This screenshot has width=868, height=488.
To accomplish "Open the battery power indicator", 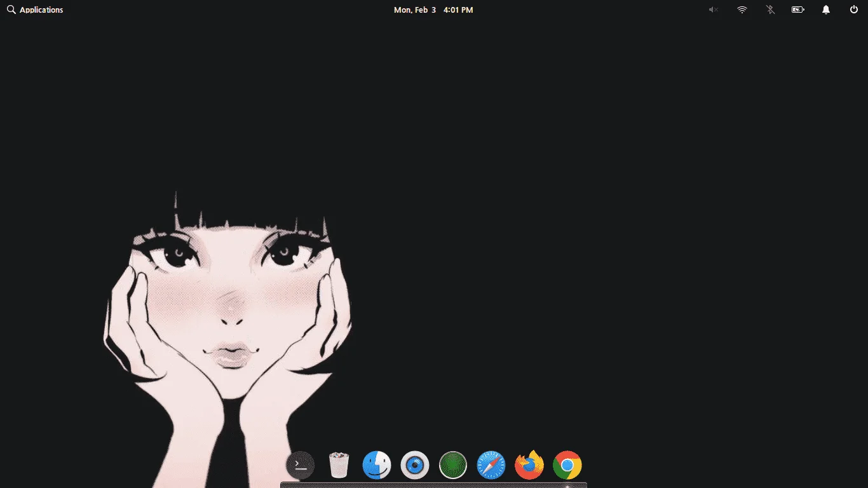I will tap(798, 10).
